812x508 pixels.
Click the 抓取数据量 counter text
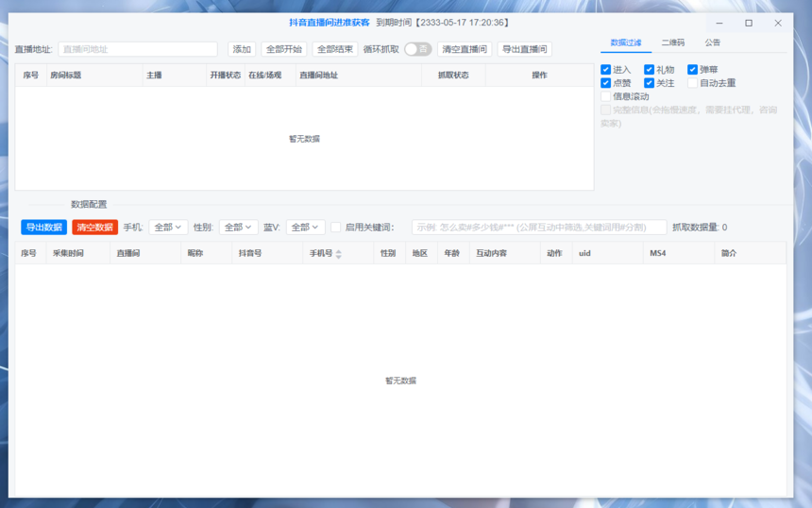(x=700, y=228)
